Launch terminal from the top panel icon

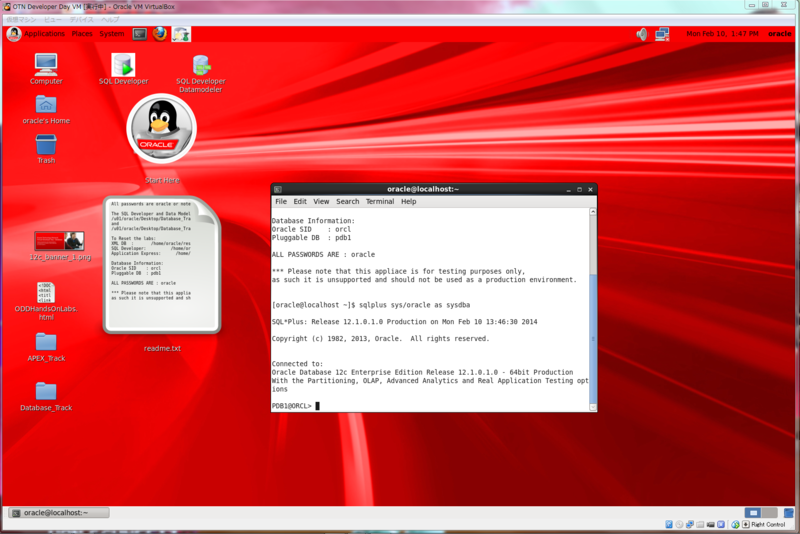tap(139, 34)
